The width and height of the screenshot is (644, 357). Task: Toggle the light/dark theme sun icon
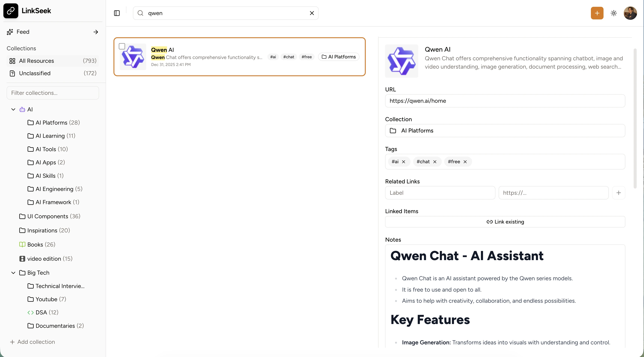(614, 13)
